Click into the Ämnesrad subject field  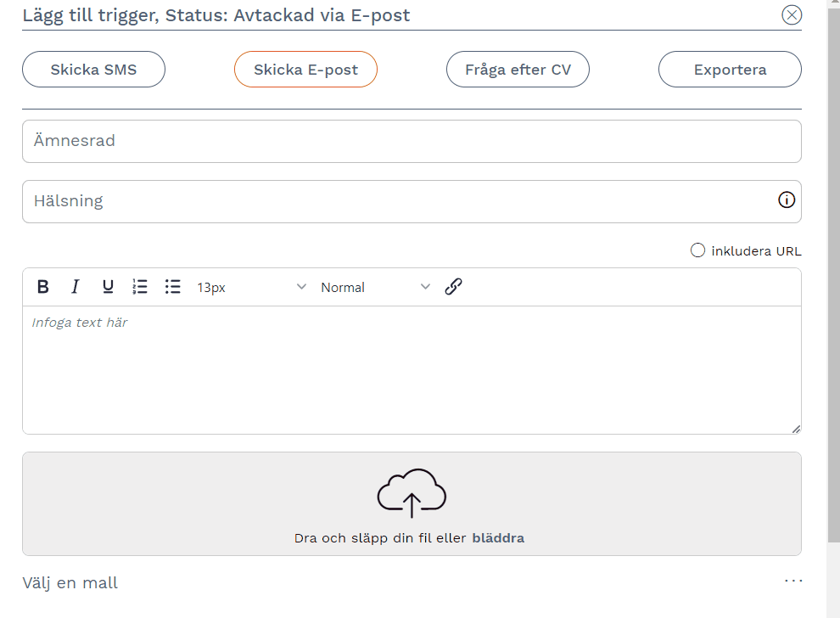412,141
